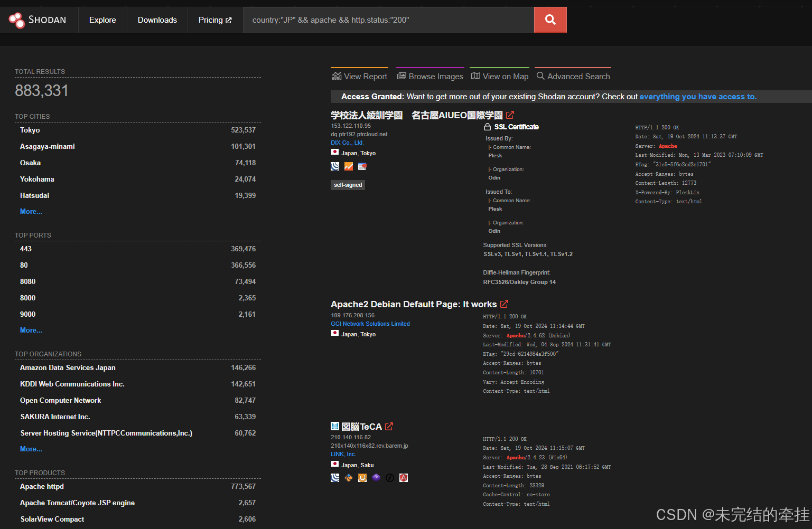
Task: Click the jQuery icon under 153.122.110.95 result
Action: [335, 166]
